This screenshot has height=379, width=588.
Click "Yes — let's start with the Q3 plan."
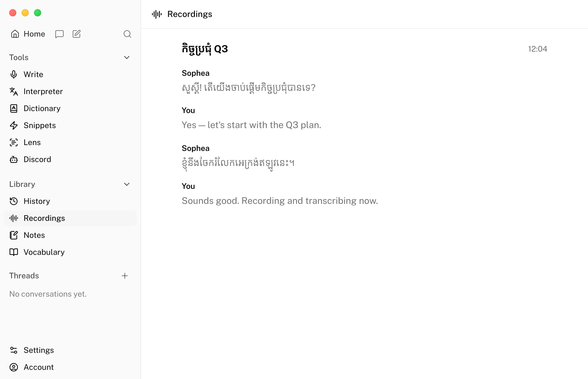[x=252, y=125]
